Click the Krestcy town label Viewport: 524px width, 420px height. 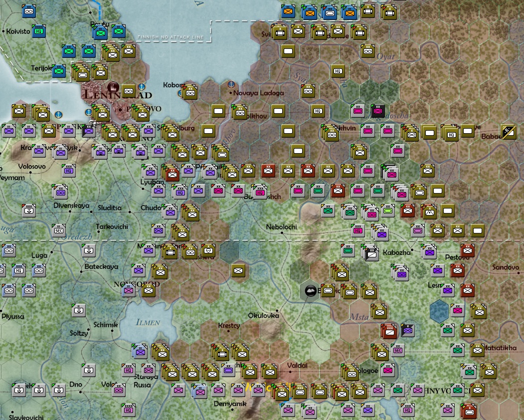pyautogui.click(x=229, y=325)
